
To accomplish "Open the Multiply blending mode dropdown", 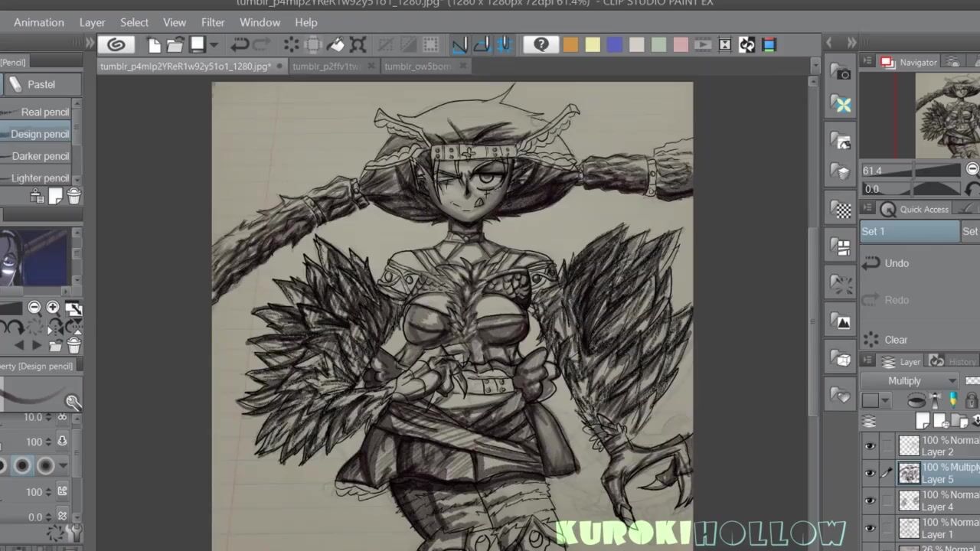I will tap(910, 380).
